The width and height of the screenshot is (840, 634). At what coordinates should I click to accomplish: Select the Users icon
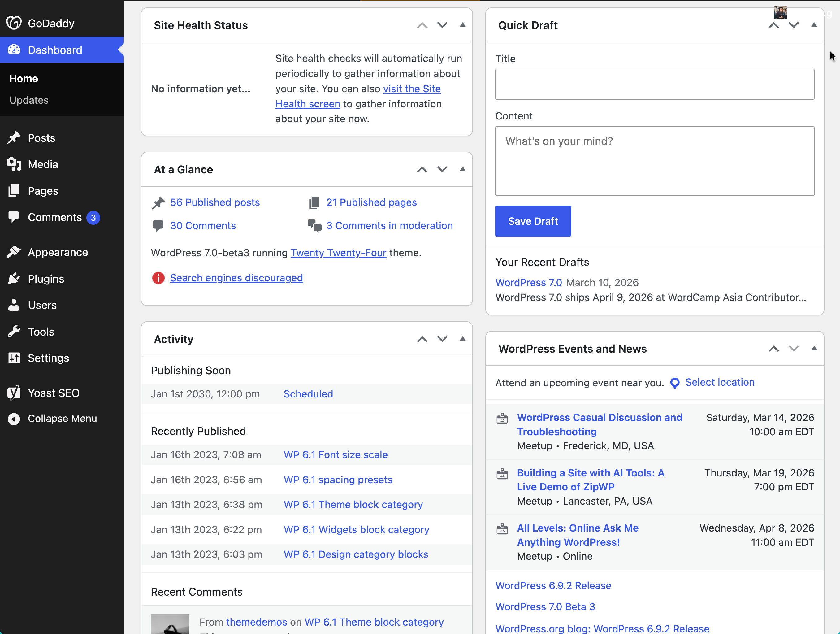14,305
